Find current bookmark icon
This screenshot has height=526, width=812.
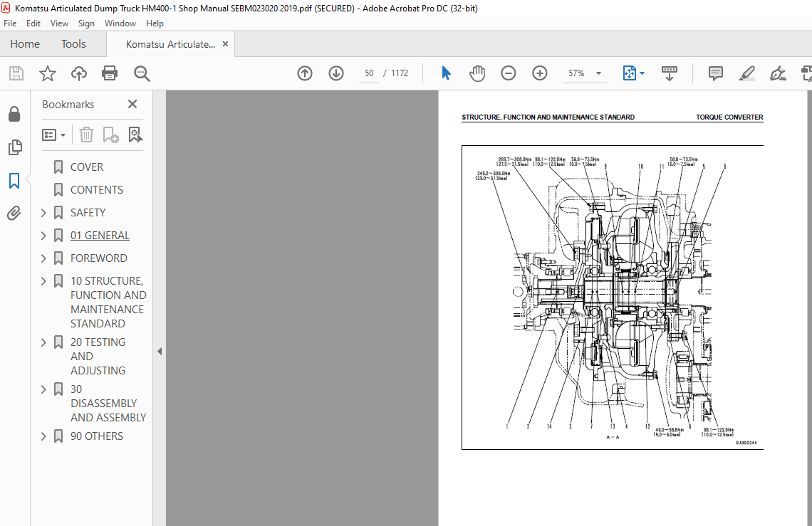pos(135,135)
